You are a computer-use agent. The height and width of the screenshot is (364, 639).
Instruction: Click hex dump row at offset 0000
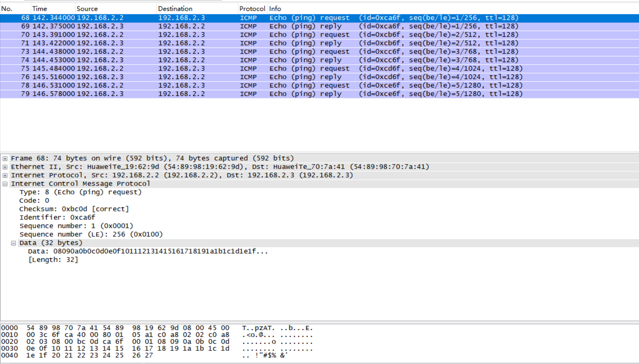click(157, 328)
